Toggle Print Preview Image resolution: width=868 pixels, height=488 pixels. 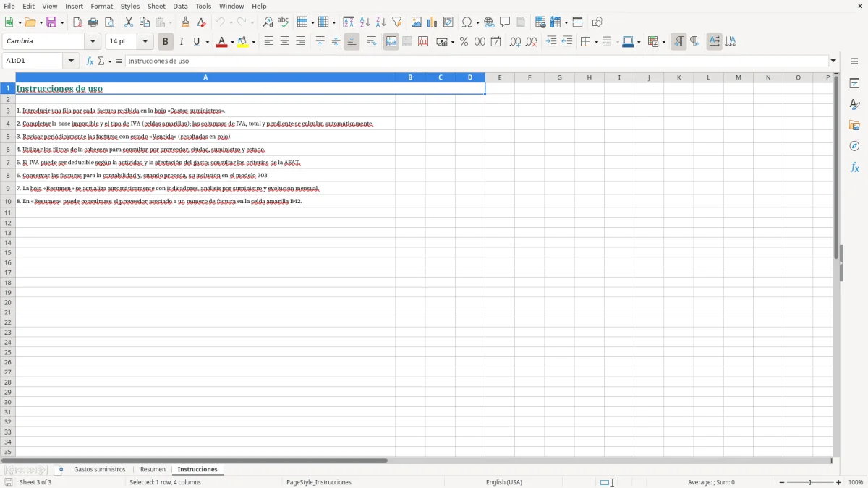pos(109,22)
